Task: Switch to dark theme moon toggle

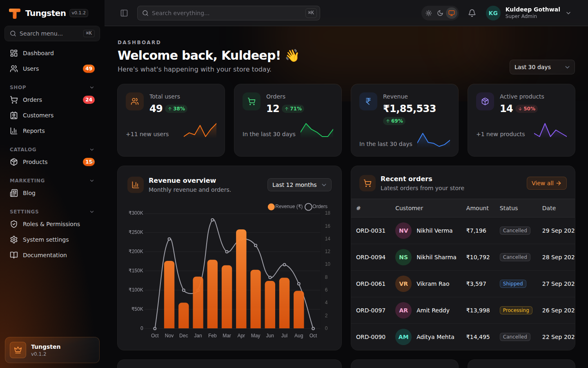Action: click(x=440, y=13)
